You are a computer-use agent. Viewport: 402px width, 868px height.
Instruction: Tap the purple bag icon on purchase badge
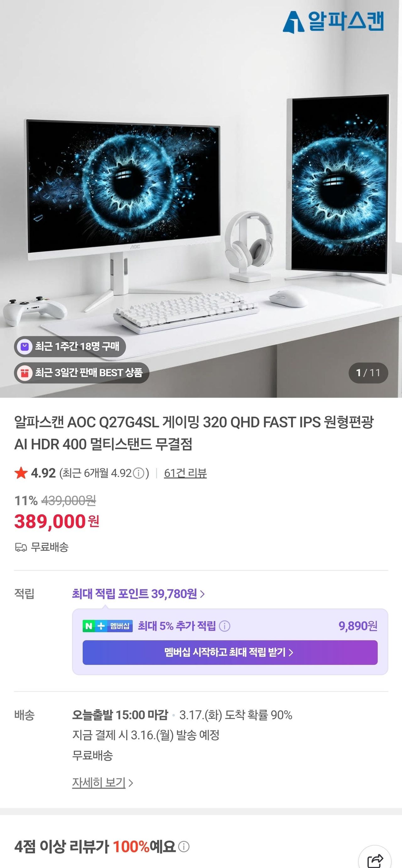[x=24, y=346]
